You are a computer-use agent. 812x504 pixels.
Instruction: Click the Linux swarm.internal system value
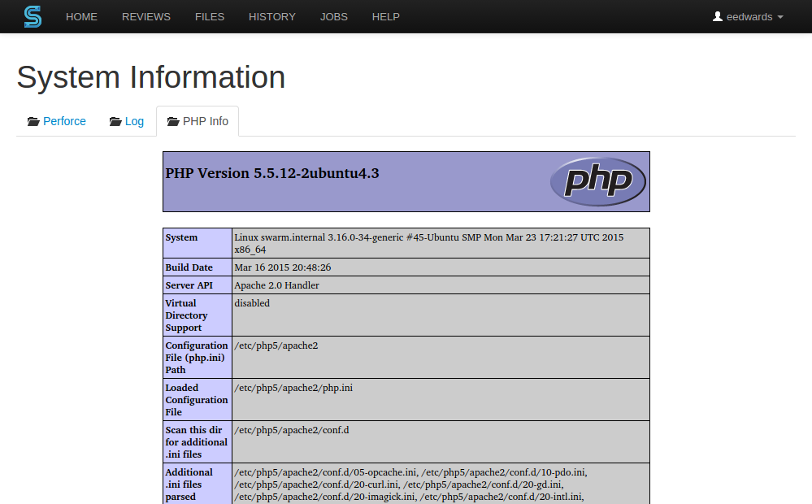tap(441, 243)
